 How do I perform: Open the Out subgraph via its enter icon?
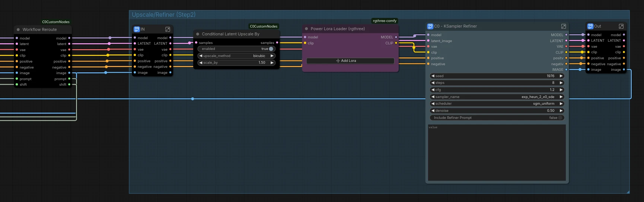pyautogui.click(x=621, y=26)
